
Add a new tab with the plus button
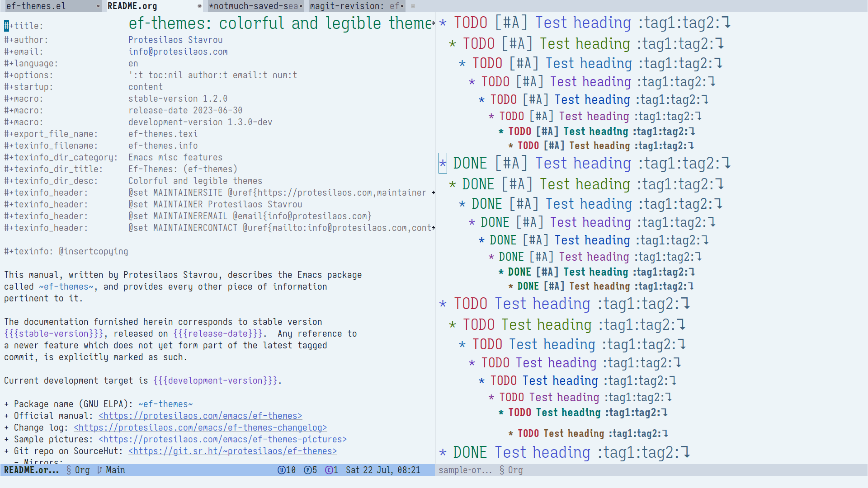413,6
